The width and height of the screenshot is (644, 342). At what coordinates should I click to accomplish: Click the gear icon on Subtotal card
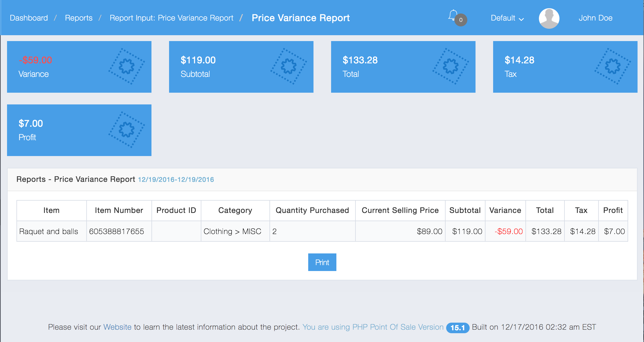click(x=289, y=66)
